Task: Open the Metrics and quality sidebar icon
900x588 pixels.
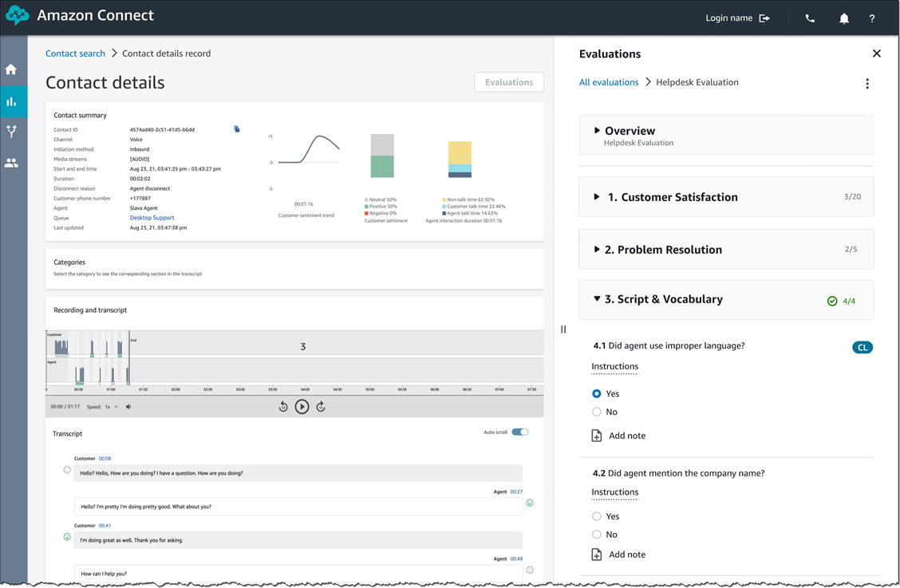Action: point(11,101)
